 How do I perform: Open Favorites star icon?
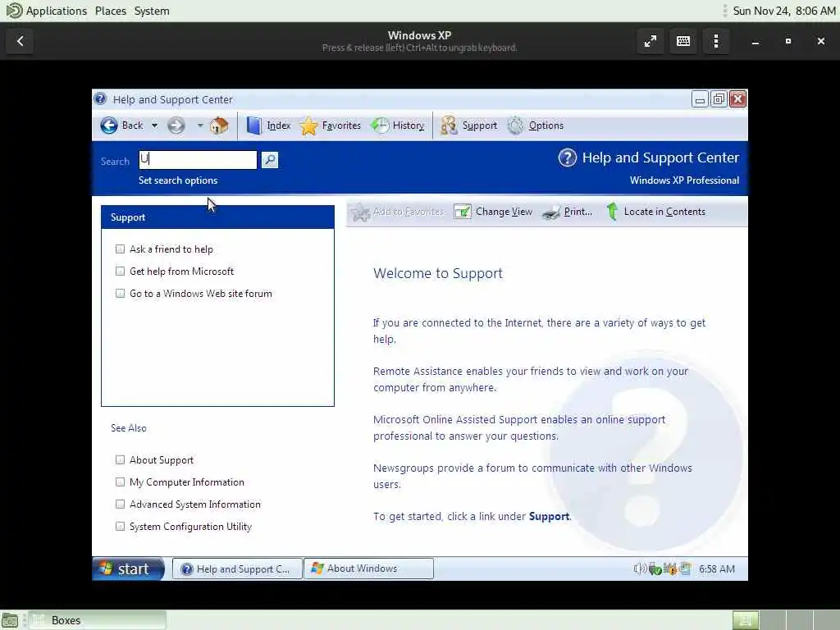(x=309, y=126)
